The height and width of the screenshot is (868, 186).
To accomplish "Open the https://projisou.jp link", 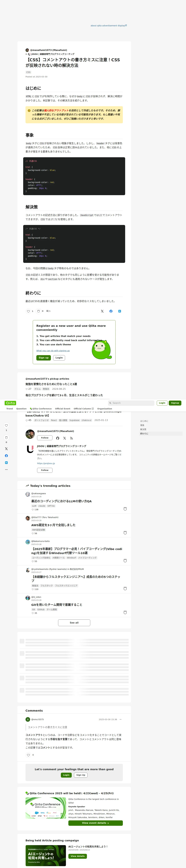I will (46, 463).
